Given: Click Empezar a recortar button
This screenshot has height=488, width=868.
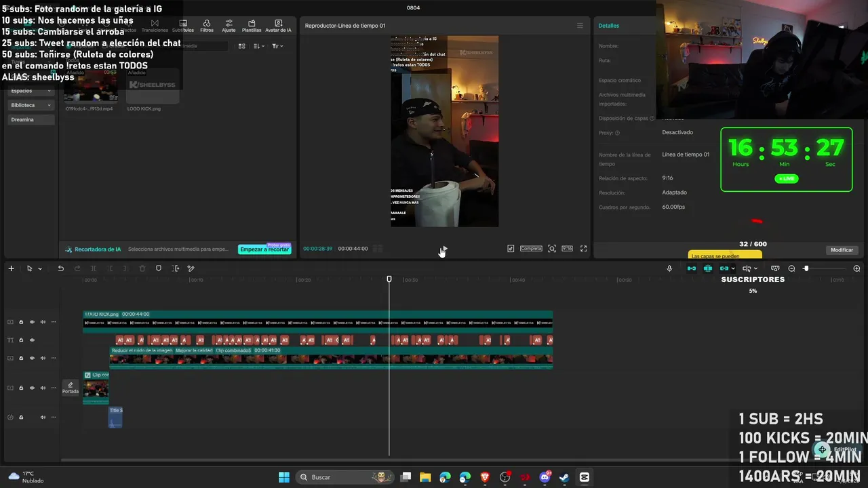Looking at the screenshot, I should point(264,249).
